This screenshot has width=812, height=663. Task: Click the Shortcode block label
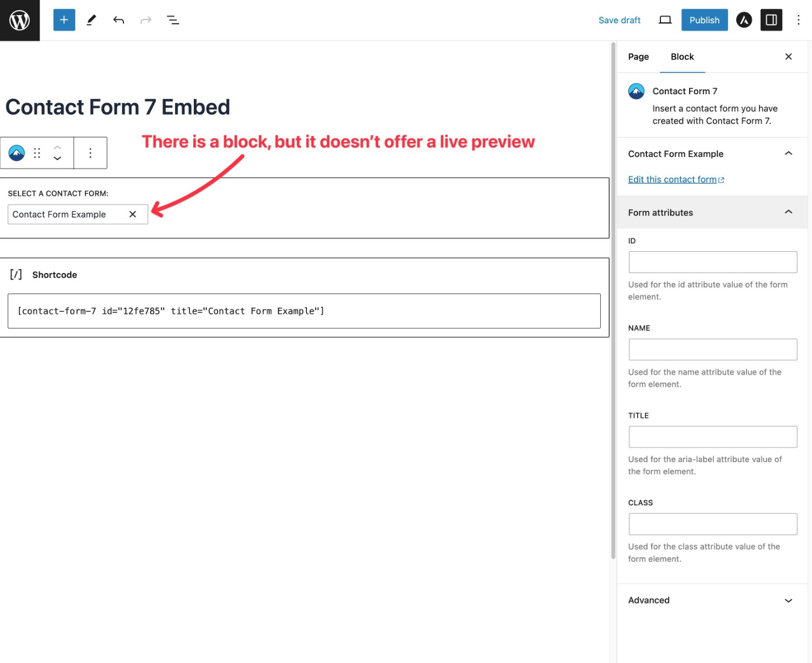pos(55,275)
